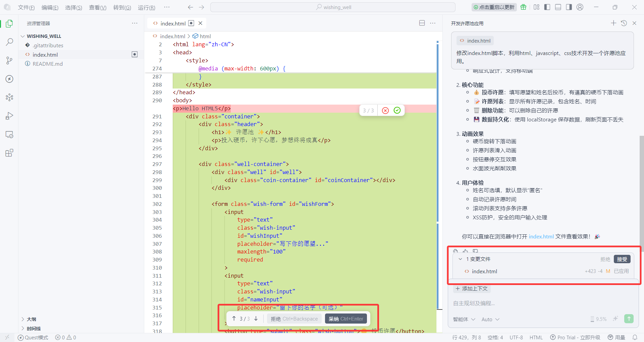Screen dimensions: 644x342
Task: Go to previous change with up arrow
Action: click(234, 319)
